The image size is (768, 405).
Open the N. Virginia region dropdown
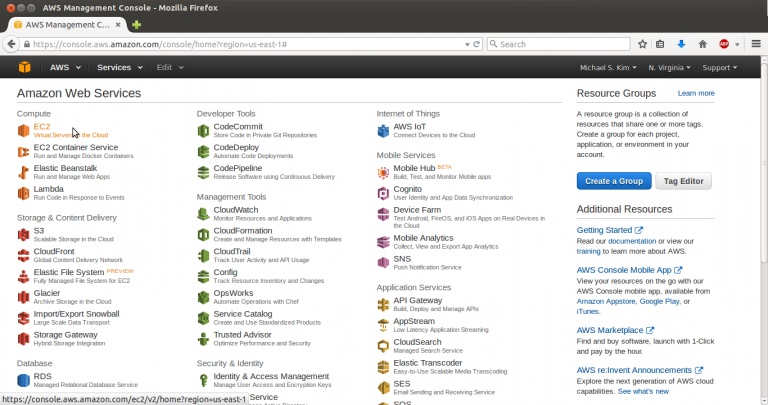pyautogui.click(x=669, y=68)
